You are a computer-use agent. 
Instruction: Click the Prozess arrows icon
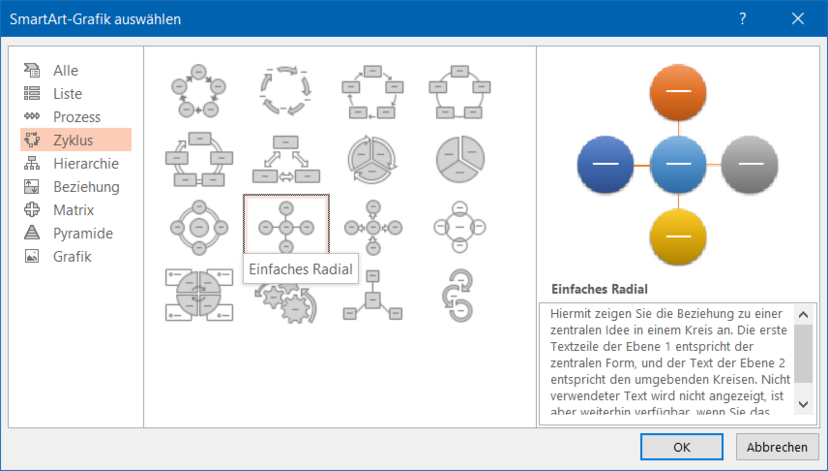pos(32,116)
